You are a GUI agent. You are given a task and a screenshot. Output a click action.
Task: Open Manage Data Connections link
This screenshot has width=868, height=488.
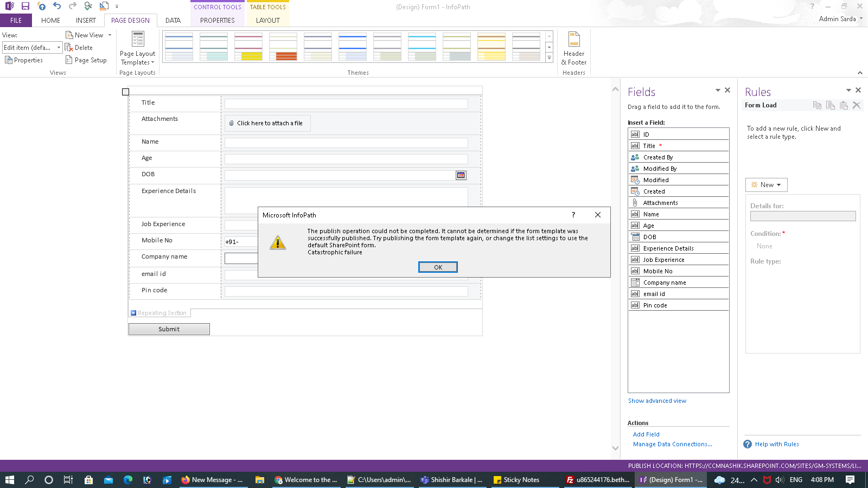(x=672, y=444)
